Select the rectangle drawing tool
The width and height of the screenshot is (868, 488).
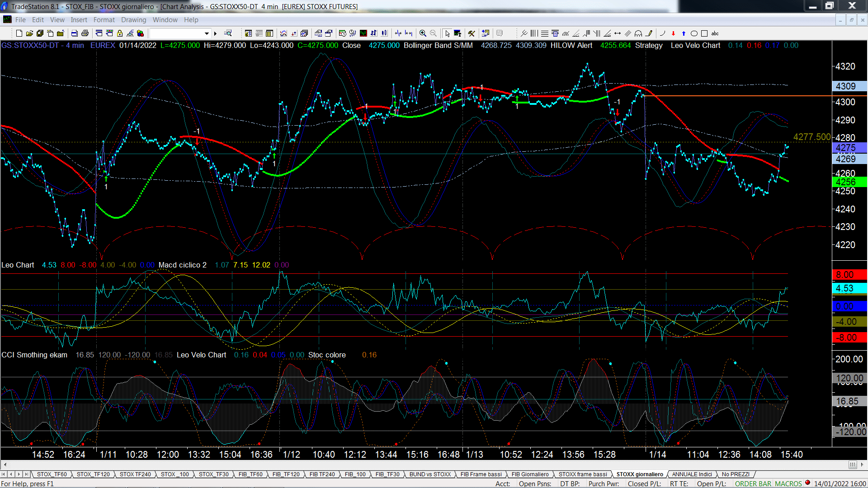click(x=704, y=33)
